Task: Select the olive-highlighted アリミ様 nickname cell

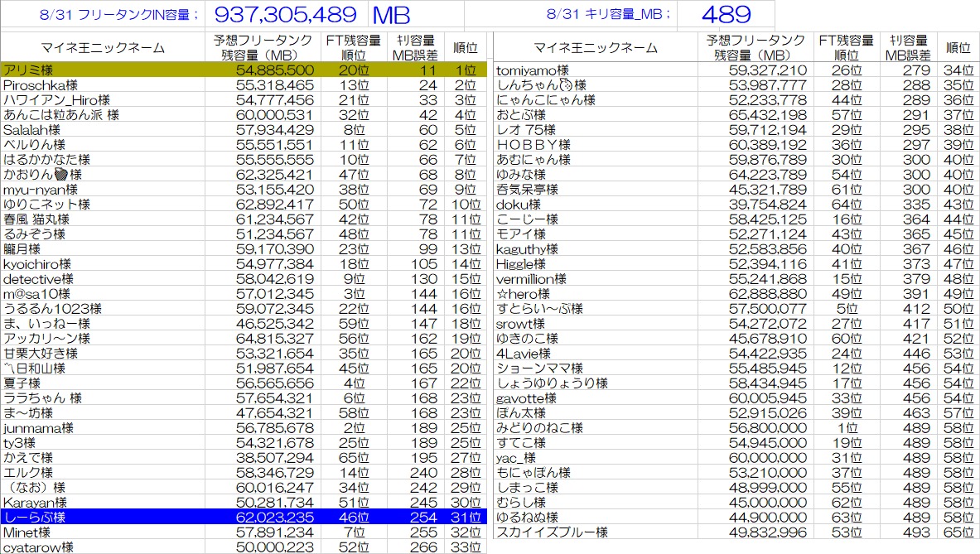Action: (103, 70)
